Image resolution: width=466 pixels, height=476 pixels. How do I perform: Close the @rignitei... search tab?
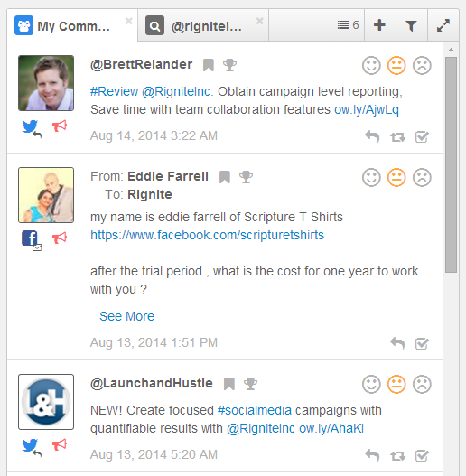pos(259,21)
